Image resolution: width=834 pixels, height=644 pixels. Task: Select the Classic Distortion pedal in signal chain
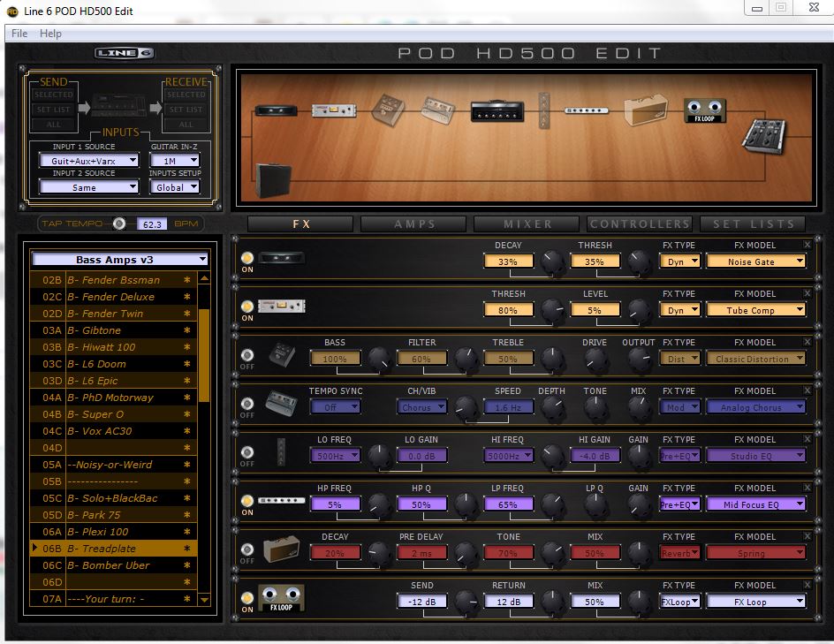point(388,110)
